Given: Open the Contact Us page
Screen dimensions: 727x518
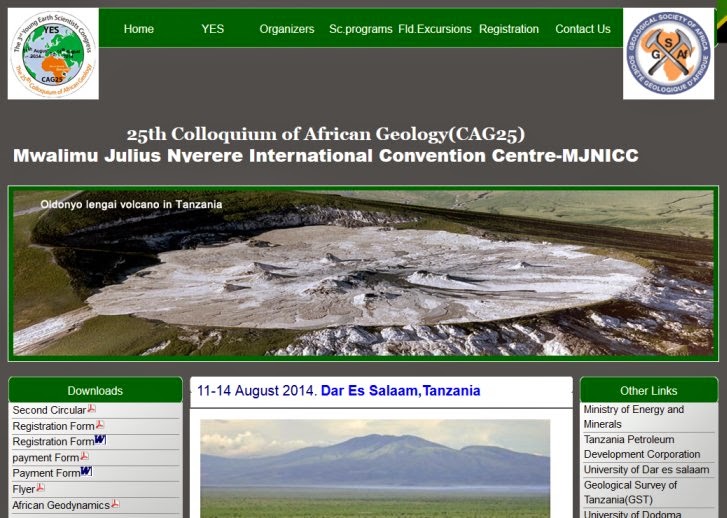Looking at the screenshot, I should click(583, 29).
